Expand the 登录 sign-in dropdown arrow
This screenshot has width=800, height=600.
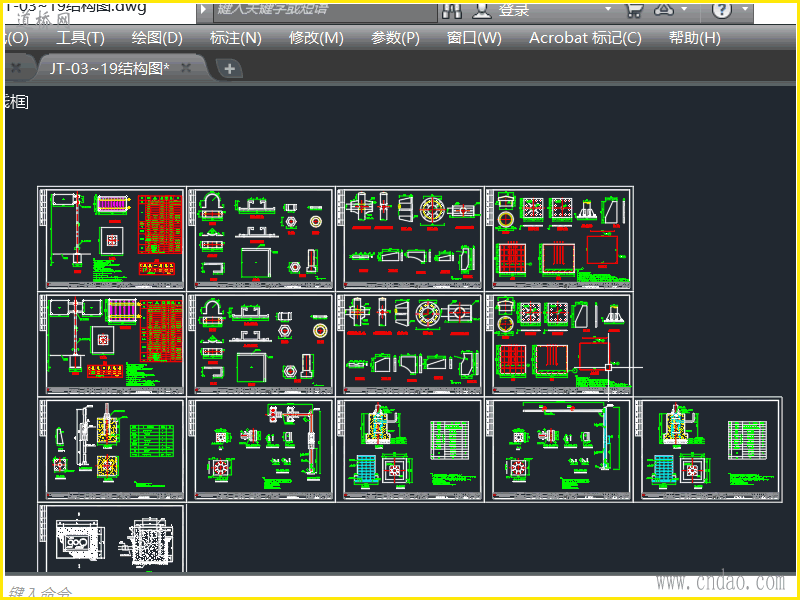point(608,9)
